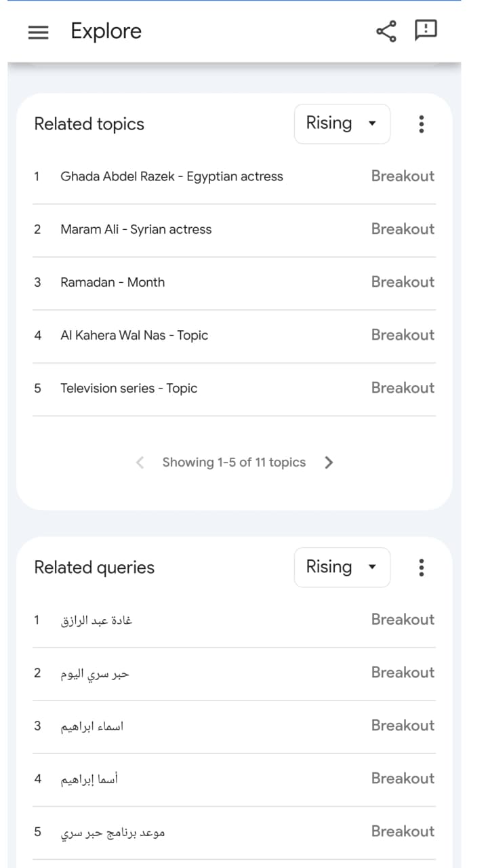This screenshot has width=488, height=868.
Task: Open the hamburger navigation menu
Action: 39,32
